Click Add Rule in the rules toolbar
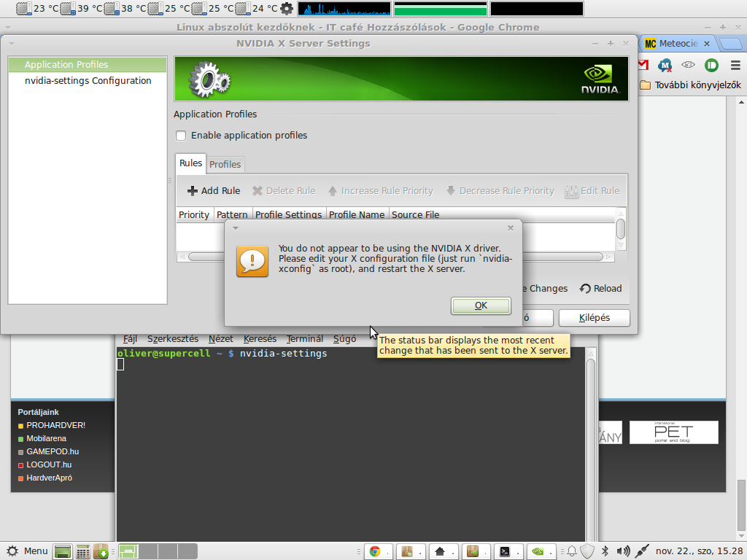The image size is (747, 560). click(214, 190)
